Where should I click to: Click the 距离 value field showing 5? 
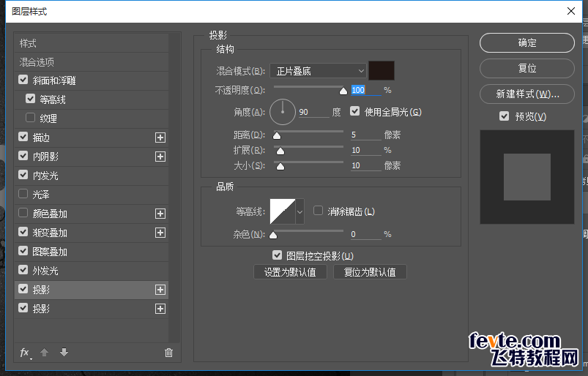pyautogui.click(x=365, y=135)
